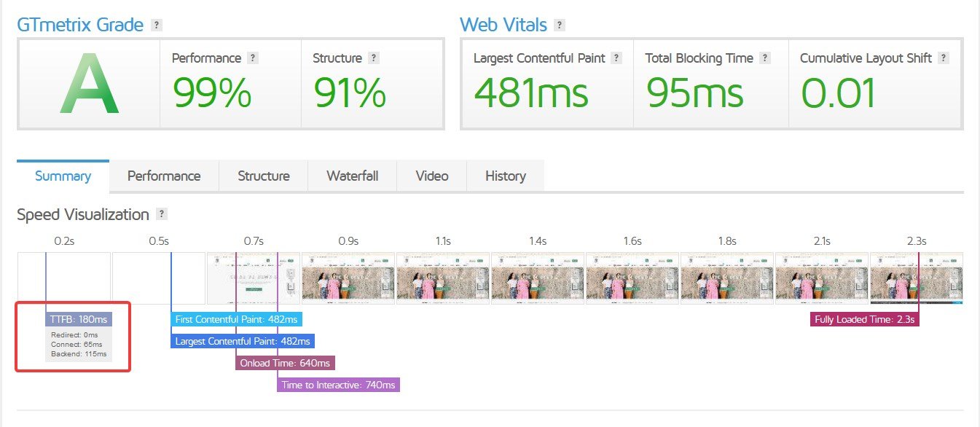This screenshot has width=980, height=427.
Task: View the History tab
Action: [506, 176]
